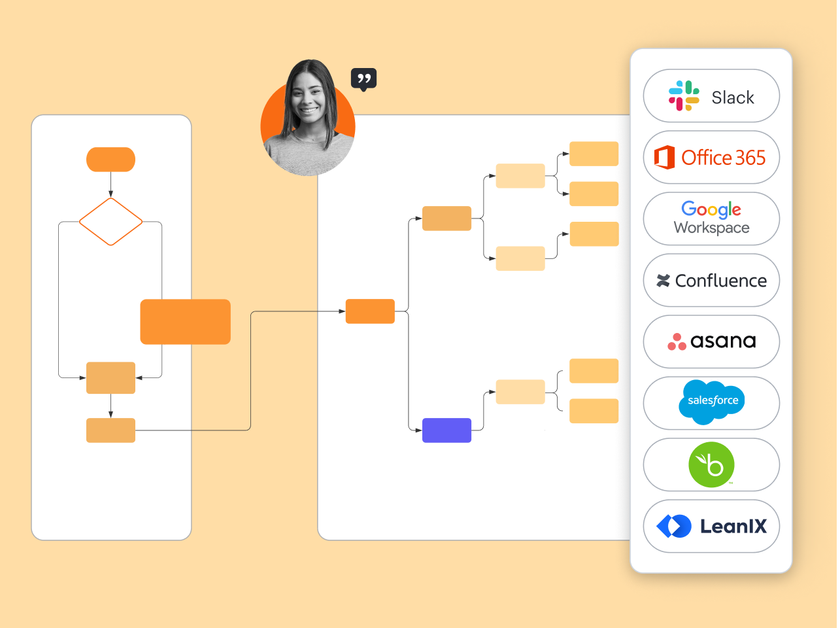
Task: Select the Office 365 integration
Action: pos(711,158)
